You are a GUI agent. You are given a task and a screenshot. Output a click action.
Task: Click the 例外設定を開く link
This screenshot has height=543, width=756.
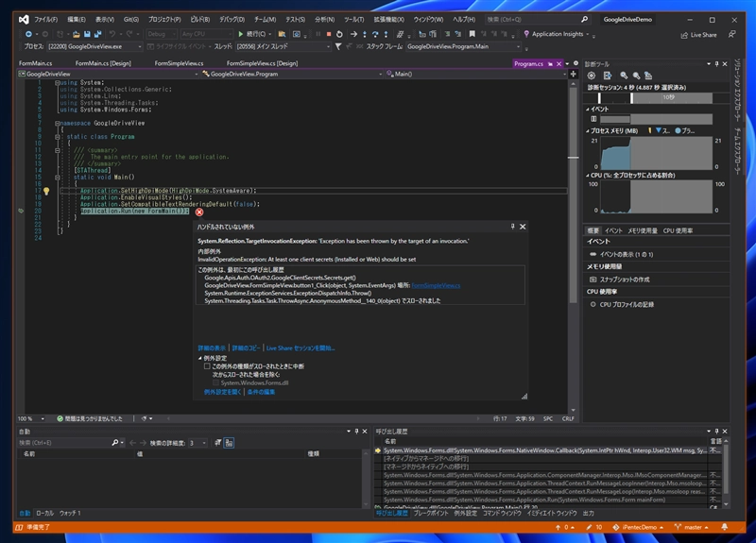point(222,392)
